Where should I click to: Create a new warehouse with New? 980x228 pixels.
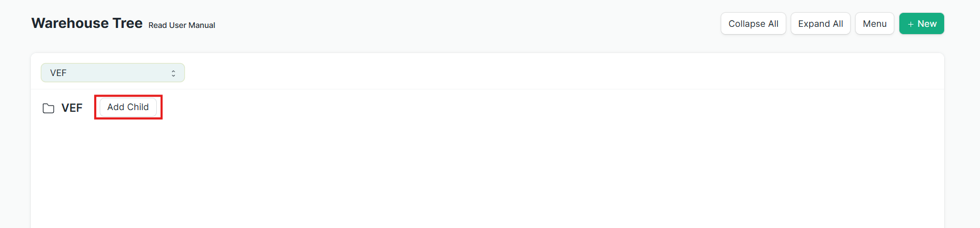click(x=922, y=23)
